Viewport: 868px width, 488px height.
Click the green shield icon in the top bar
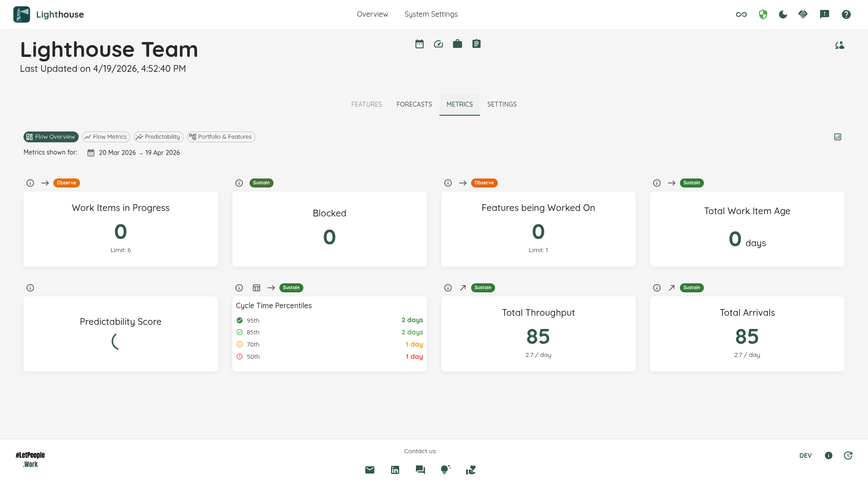[x=763, y=14]
